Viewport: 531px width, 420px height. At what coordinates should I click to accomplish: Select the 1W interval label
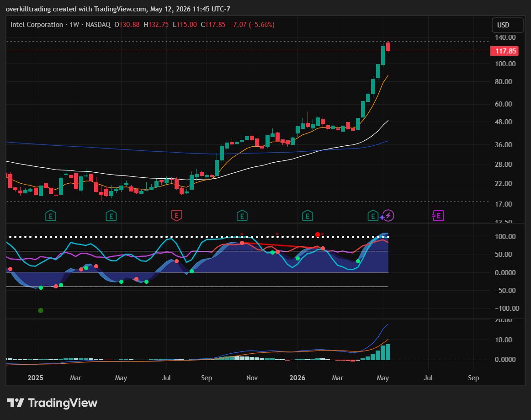[x=74, y=25]
